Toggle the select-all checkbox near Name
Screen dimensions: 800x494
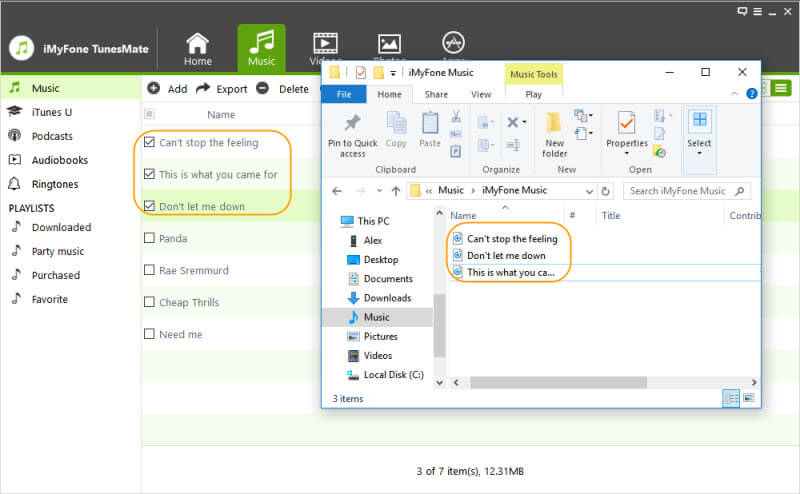pyautogui.click(x=149, y=114)
